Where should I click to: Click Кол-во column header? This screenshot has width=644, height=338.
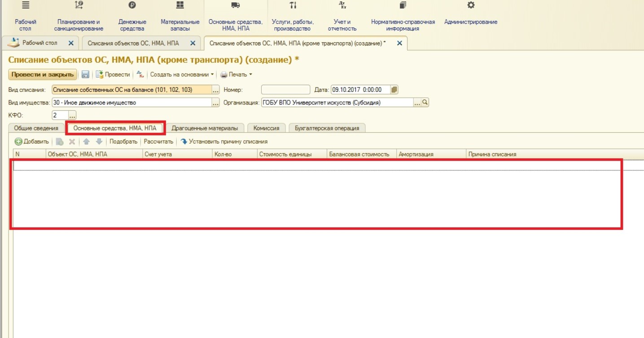click(x=235, y=154)
